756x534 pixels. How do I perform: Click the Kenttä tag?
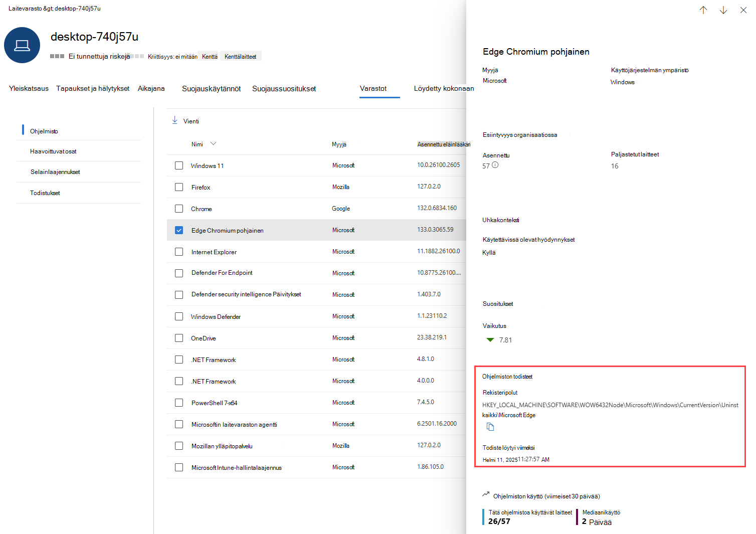210,57
